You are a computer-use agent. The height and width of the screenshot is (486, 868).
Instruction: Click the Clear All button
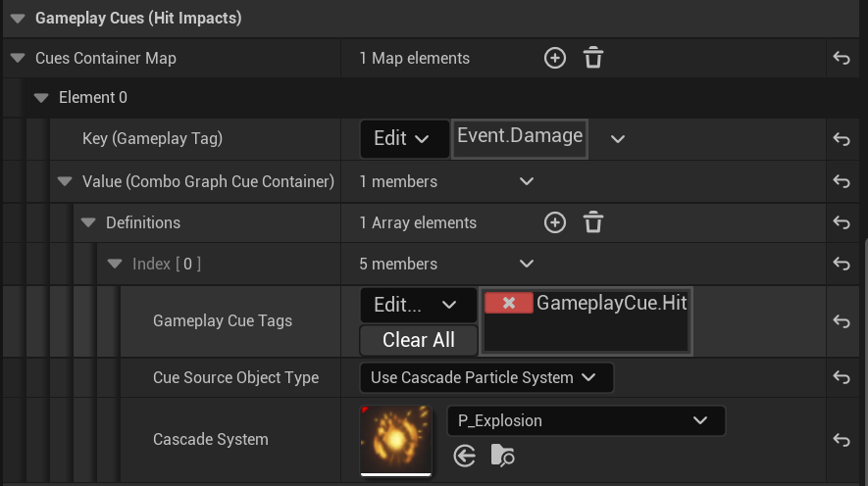tap(419, 340)
